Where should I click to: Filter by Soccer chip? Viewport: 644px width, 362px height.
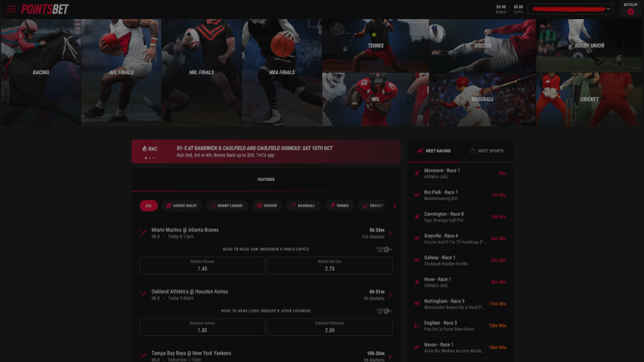[x=267, y=205]
